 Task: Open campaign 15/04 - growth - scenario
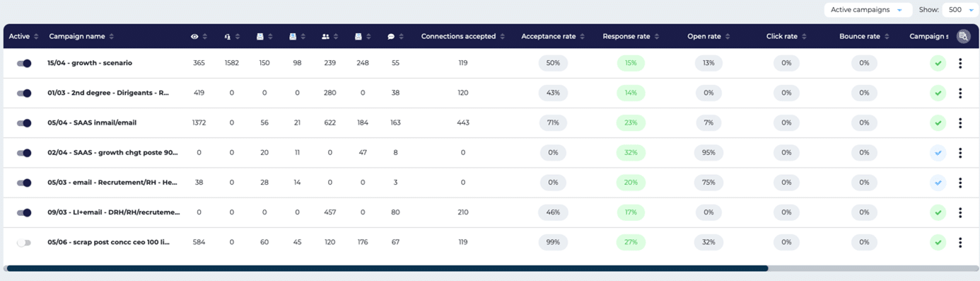pyautogui.click(x=90, y=63)
